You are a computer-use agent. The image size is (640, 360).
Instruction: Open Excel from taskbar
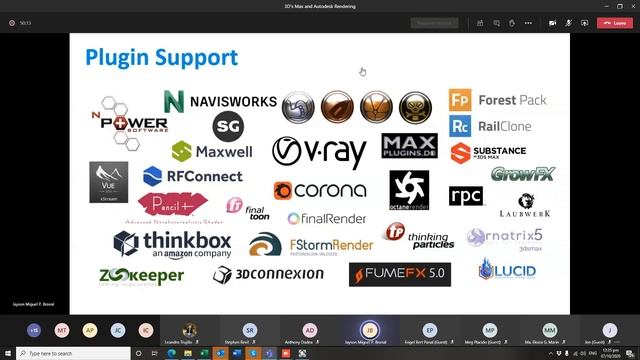204,353
